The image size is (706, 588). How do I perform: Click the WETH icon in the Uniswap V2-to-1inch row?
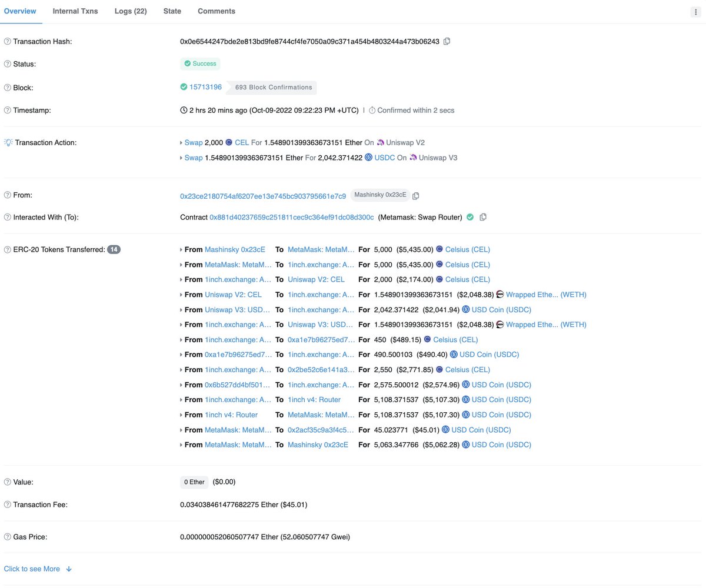pos(500,295)
